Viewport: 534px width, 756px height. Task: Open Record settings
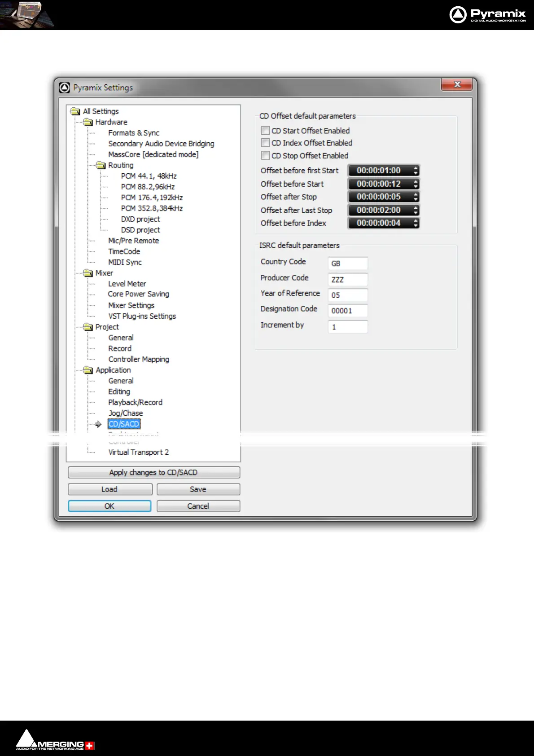[120, 348]
